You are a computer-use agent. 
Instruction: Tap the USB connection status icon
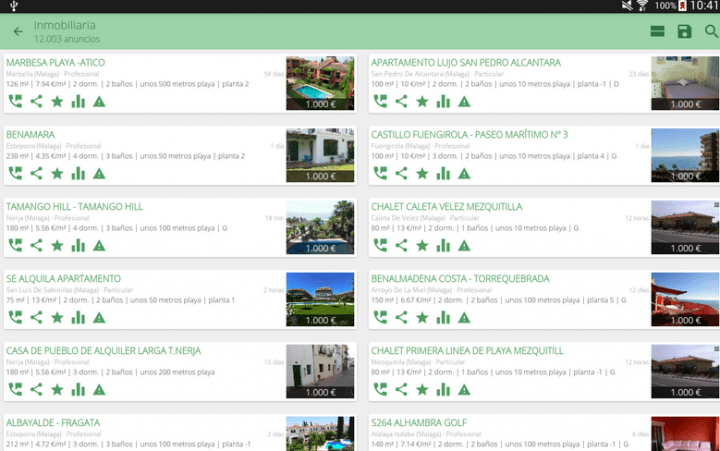(x=14, y=6)
